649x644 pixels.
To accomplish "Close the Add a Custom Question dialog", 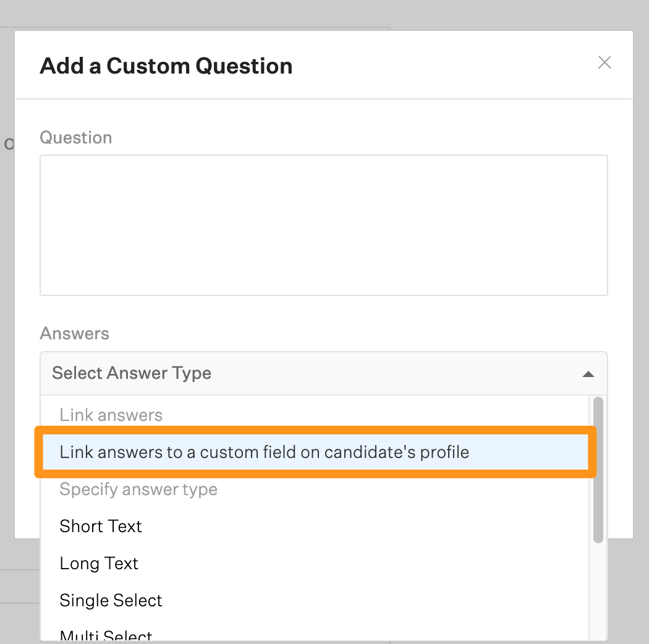I will [x=604, y=62].
